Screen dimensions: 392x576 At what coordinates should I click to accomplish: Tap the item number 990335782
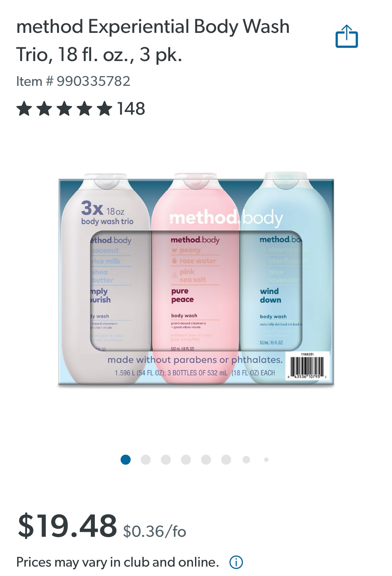73,81
